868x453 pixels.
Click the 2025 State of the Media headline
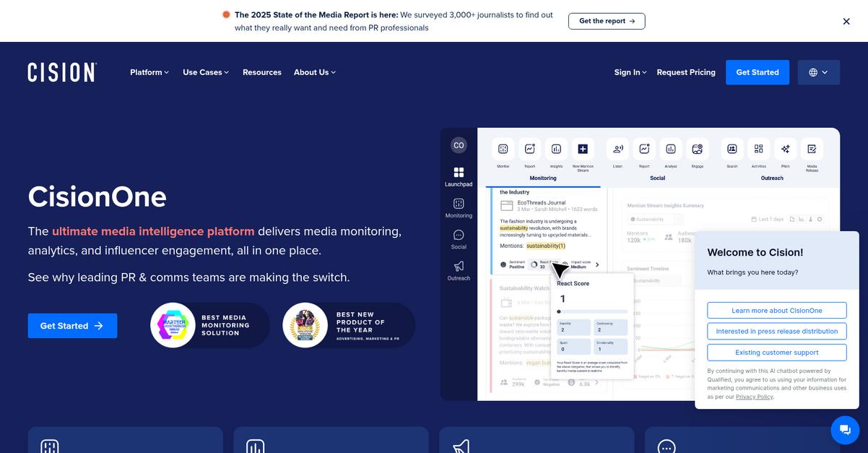(316, 14)
